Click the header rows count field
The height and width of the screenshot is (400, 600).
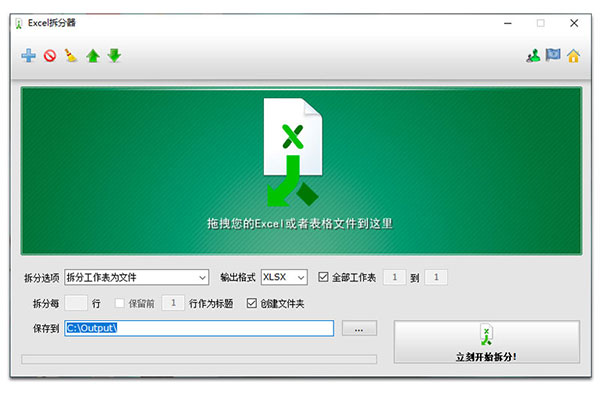173,303
